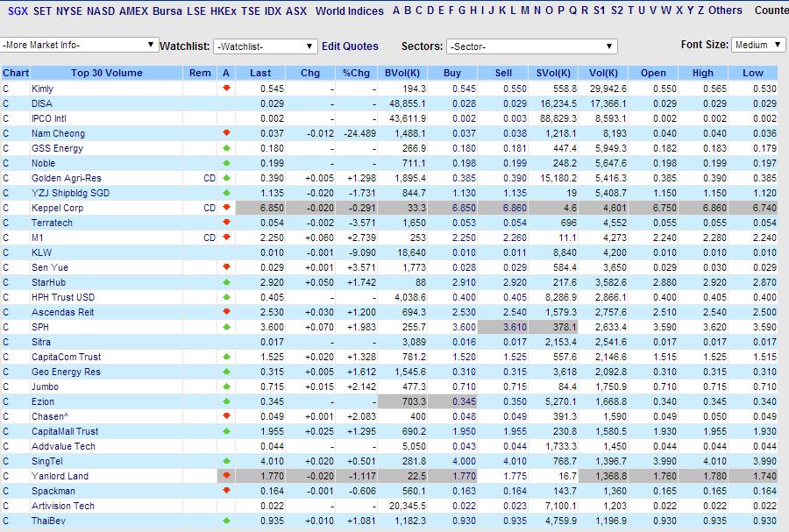
Task: Select Chasen^ stock name
Action: (50, 417)
